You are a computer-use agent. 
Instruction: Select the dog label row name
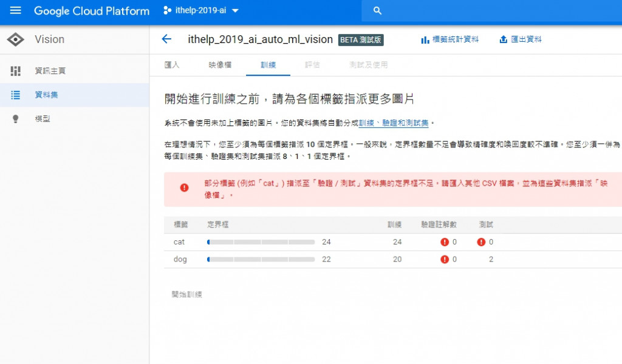pyautogui.click(x=180, y=260)
